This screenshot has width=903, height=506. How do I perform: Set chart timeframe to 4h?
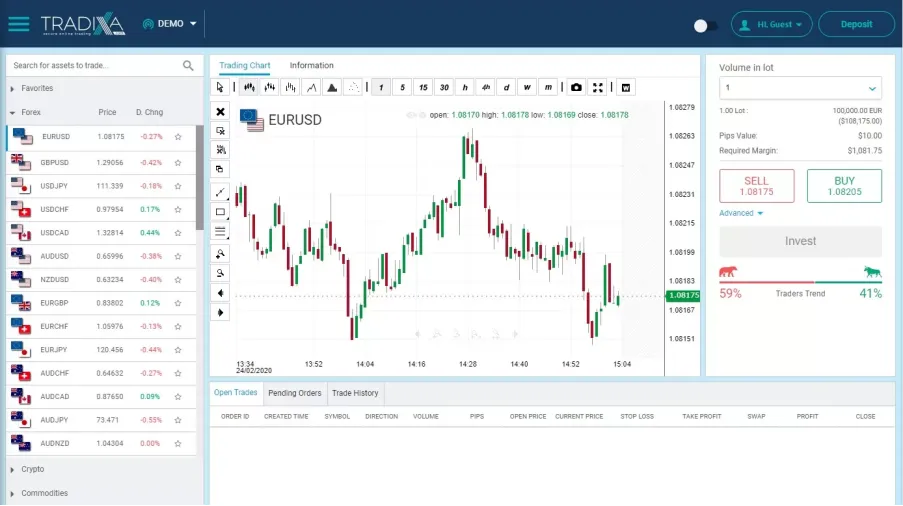point(485,87)
